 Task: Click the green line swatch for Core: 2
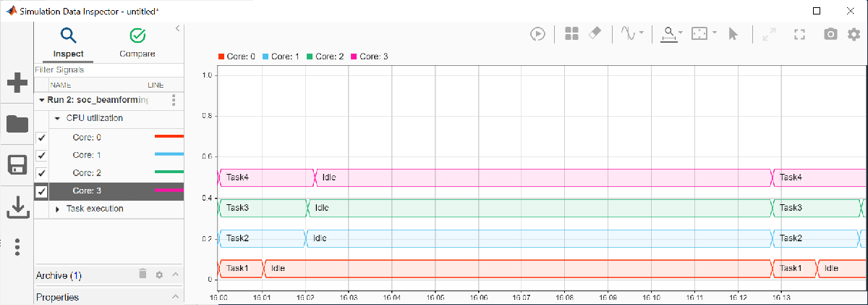pos(169,172)
